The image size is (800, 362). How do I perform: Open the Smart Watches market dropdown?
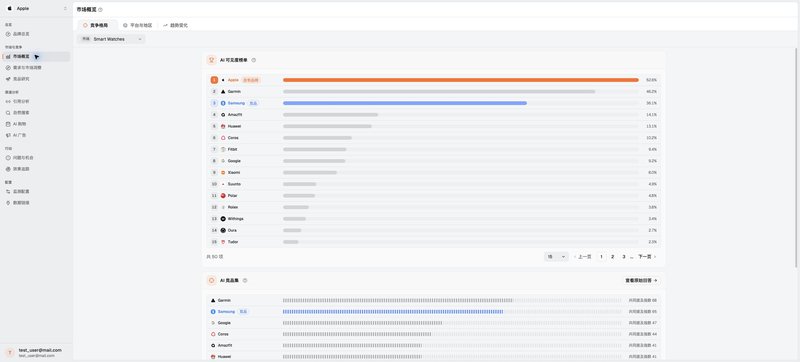(111, 39)
